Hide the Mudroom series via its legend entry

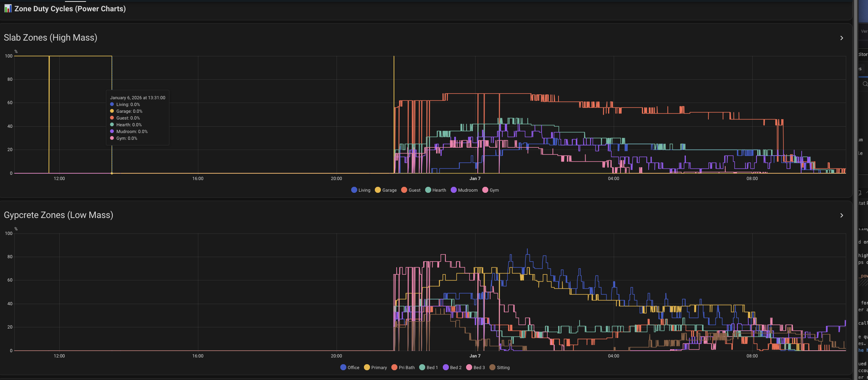pyautogui.click(x=466, y=190)
